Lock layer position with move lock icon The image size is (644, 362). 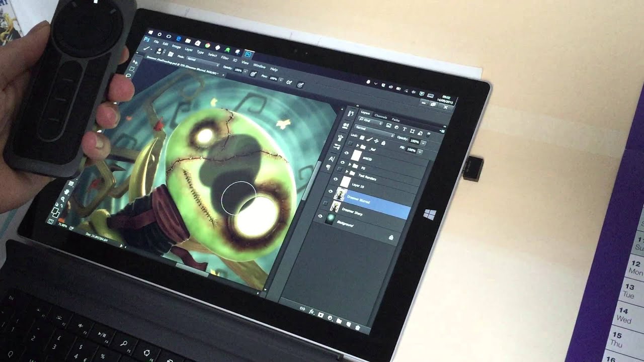376,141
